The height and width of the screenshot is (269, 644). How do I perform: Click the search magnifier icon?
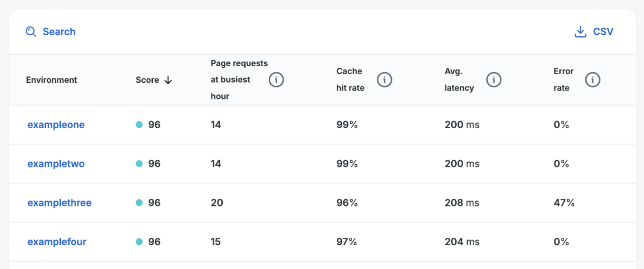pyautogui.click(x=31, y=32)
